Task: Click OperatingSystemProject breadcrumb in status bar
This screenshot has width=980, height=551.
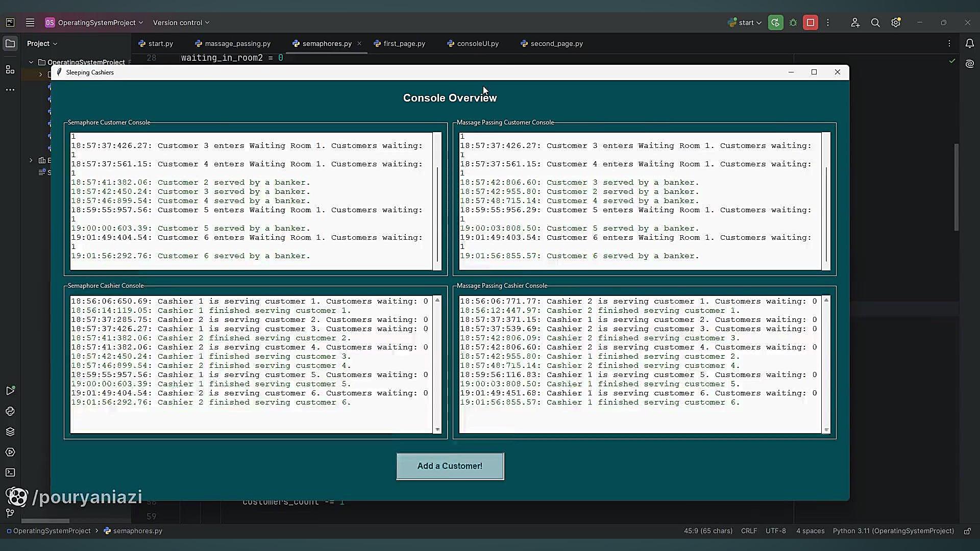Action: pos(48,531)
